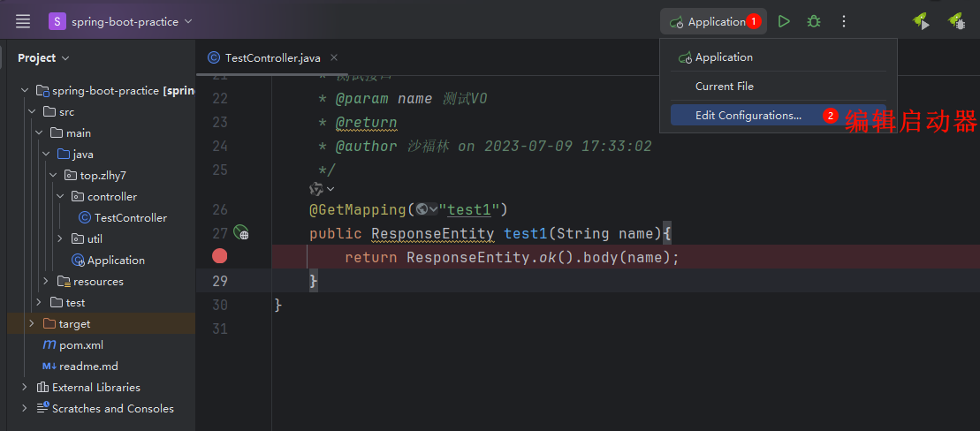Click the Debug bug icon
This screenshot has width=980, height=431.
[814, 21]
